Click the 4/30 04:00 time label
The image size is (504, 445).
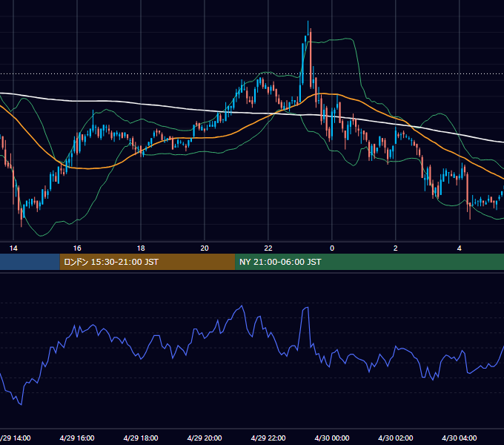(x=460, y=438)
